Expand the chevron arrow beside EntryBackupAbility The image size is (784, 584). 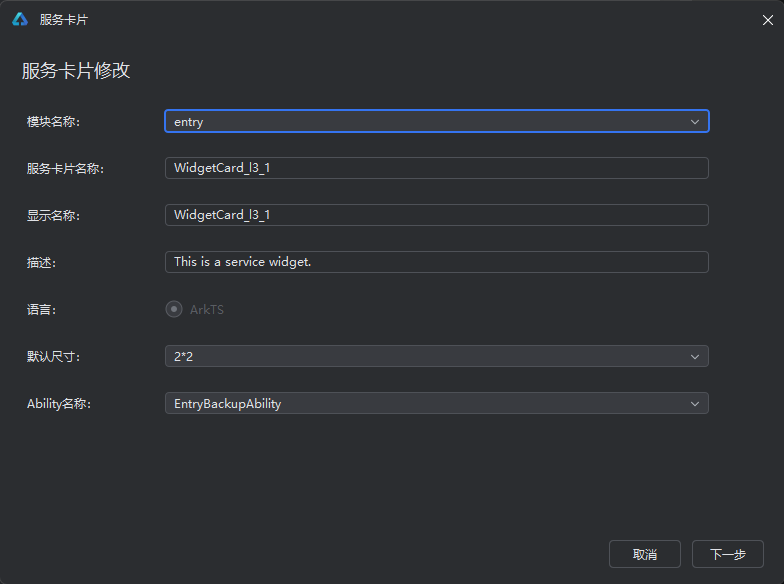click(x=694, y=404)
